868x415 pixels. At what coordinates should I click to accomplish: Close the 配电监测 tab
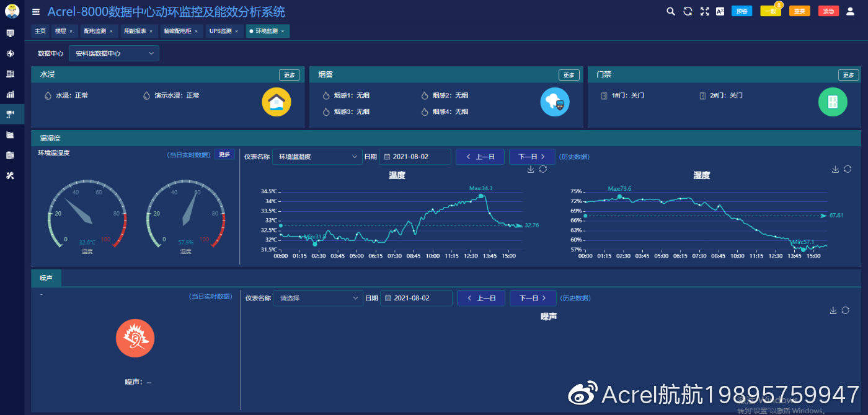tap(112, 31)
